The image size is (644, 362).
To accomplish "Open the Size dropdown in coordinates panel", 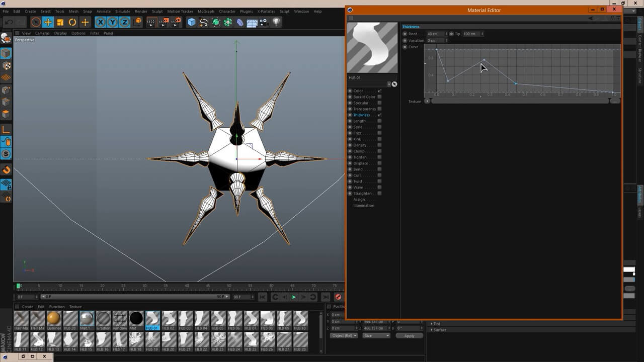I will [x=376, y=335].
